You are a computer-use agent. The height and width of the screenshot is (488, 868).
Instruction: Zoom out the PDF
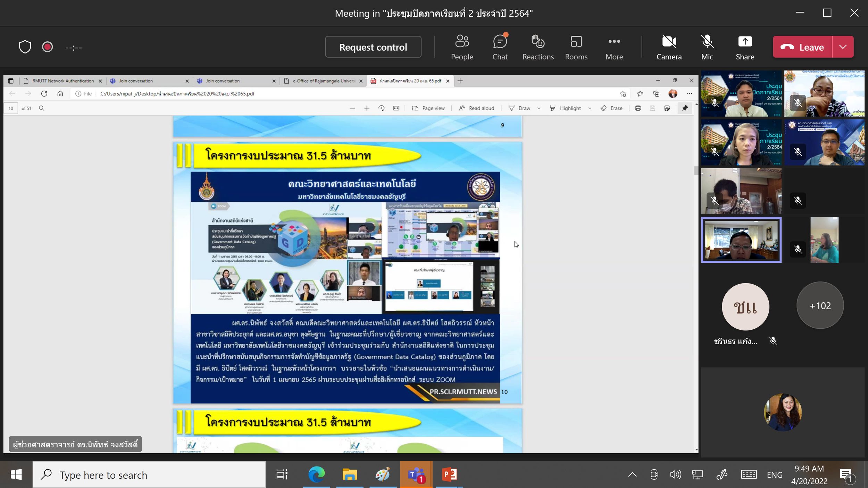coord(352,108)
